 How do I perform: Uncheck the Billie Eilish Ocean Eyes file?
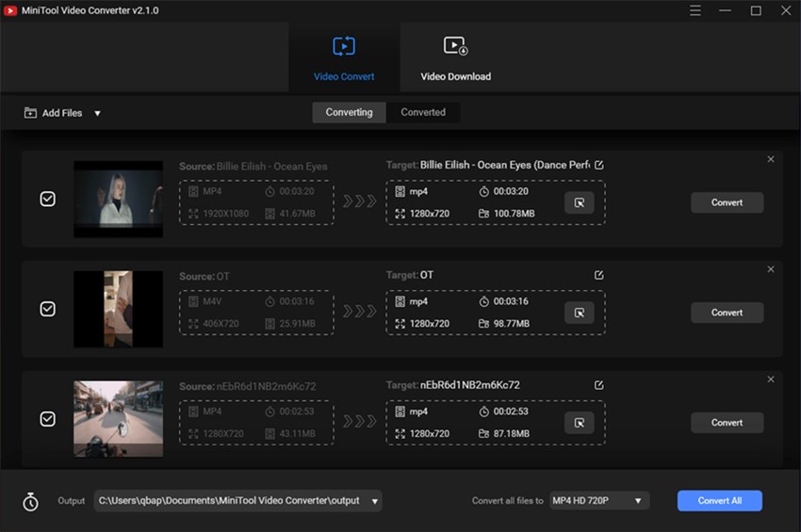tap(47, 199)
